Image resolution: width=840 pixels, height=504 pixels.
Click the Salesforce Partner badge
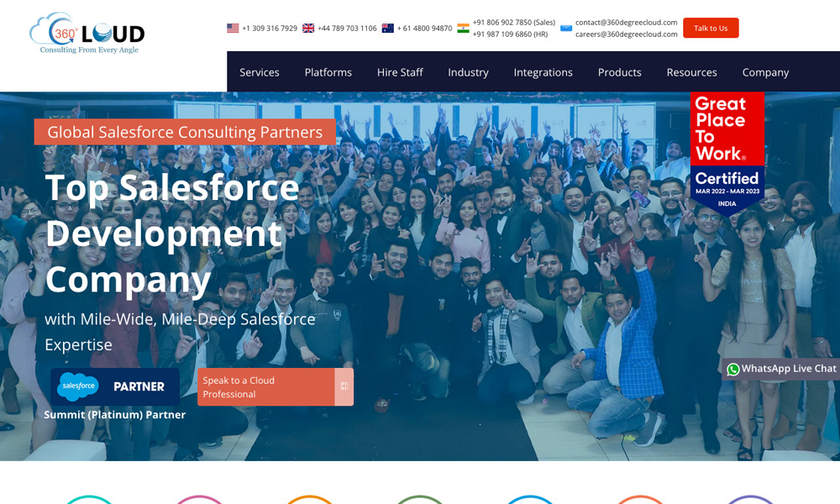115,386
